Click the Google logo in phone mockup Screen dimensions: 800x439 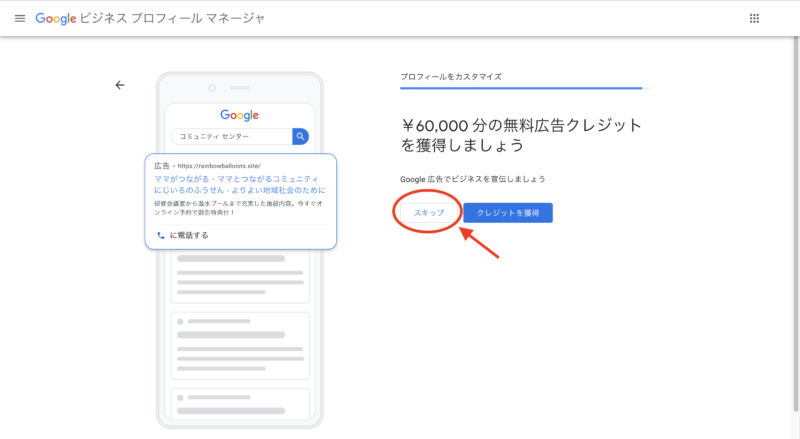(239, 115)
